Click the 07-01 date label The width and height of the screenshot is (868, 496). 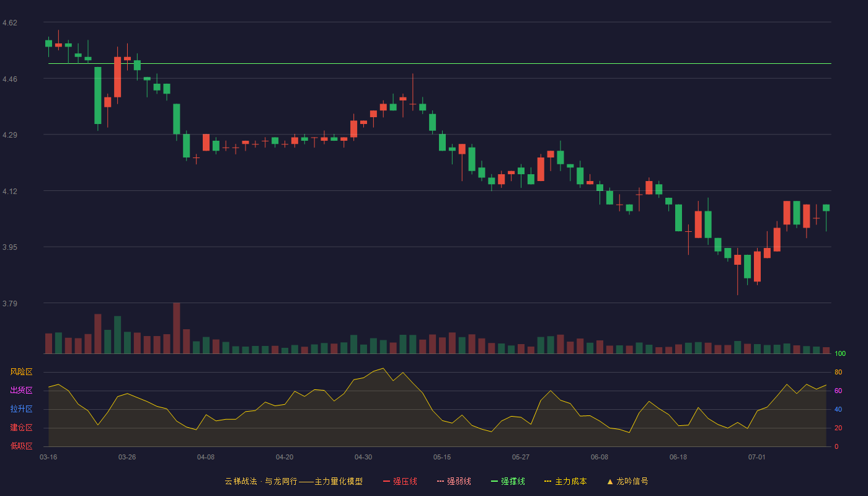(757, 457)
